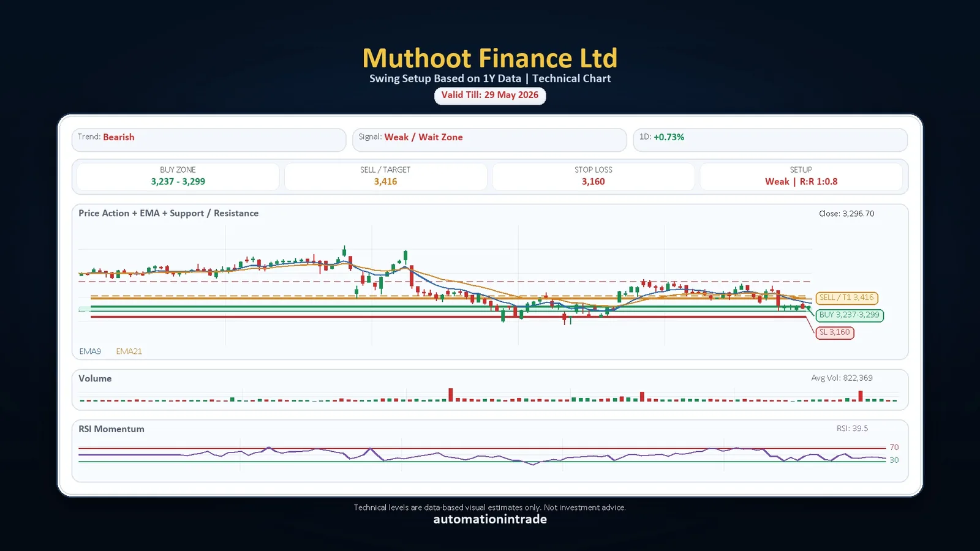Screen dimensions: 980x551
Task: Click the SETUP Weak | R:R 1:0.8 card
Action: [x=801, y=176]
